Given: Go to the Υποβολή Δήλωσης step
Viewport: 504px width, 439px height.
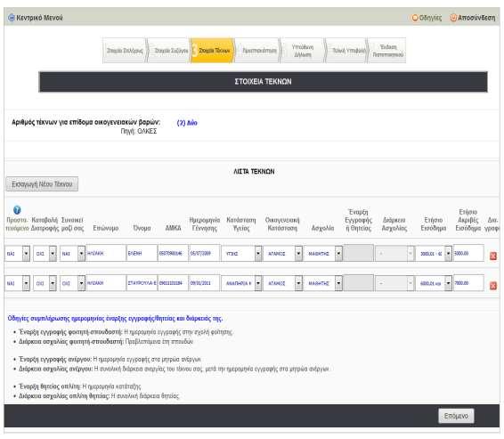Looking at the screenshot, I should [x=303, y=51].
